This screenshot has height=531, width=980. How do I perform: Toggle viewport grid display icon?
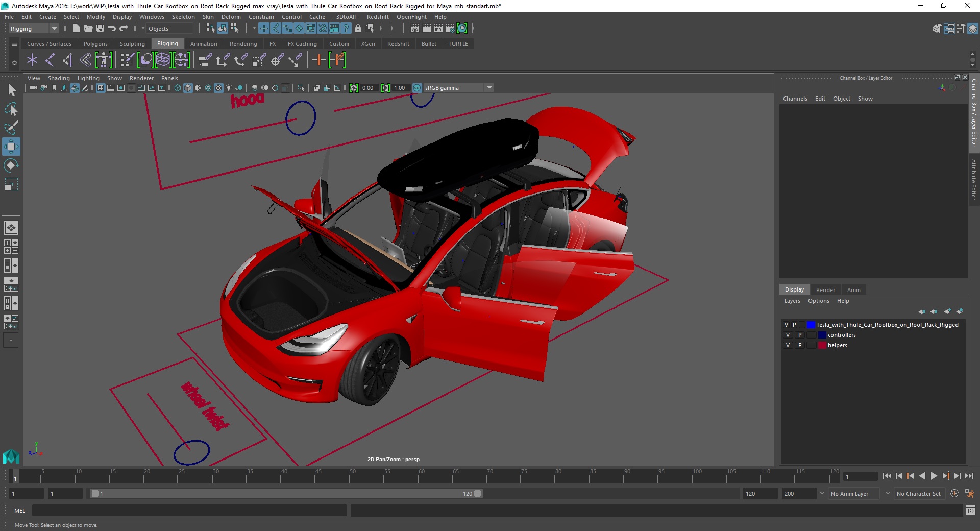click(x=101, y=88)
